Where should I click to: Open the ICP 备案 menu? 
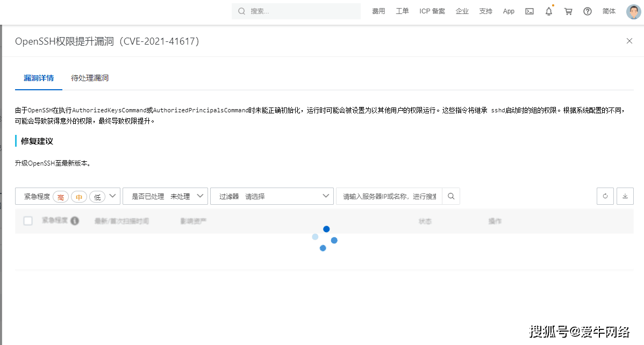(432, 11)
